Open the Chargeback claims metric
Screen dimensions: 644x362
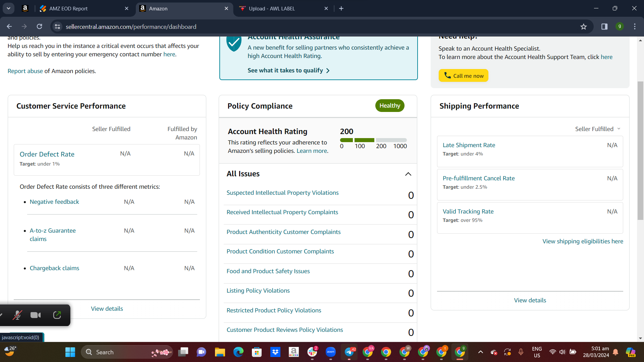coord(54,268)
